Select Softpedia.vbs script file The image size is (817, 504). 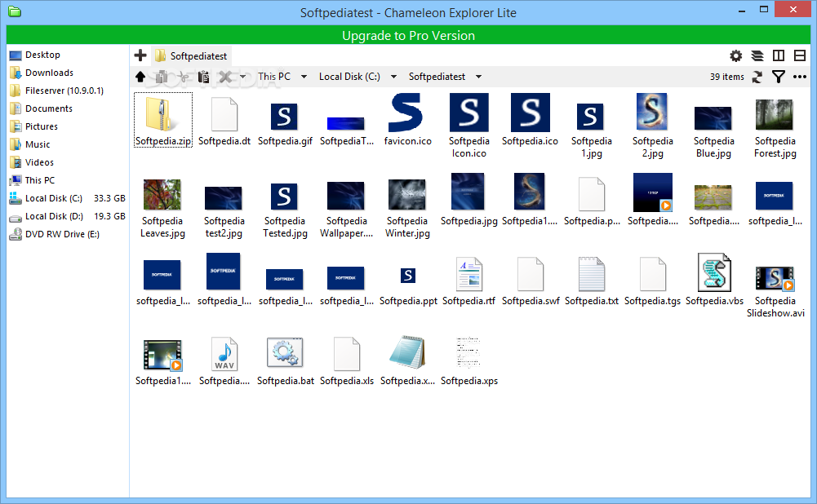coord(714,281)
